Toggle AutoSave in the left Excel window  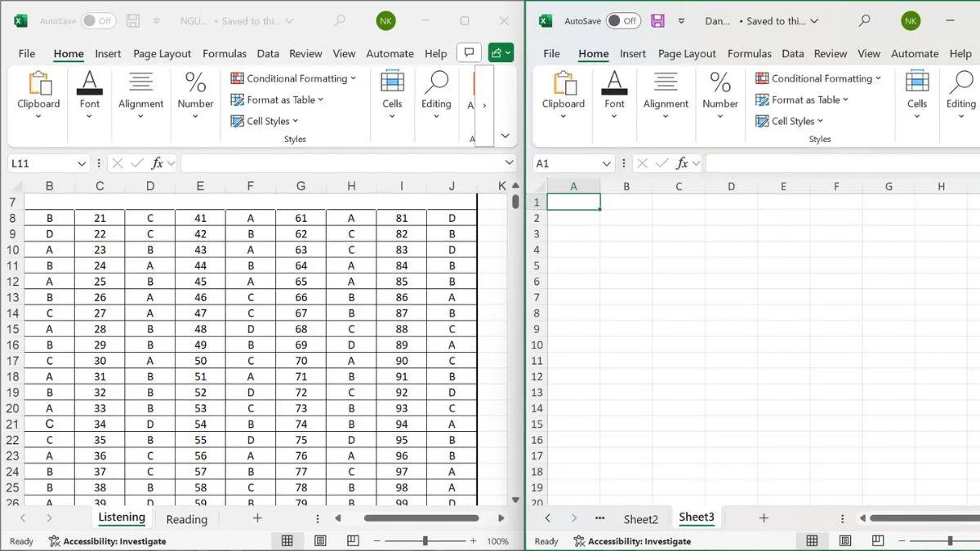pyautogui.click(x=98, y=20)
